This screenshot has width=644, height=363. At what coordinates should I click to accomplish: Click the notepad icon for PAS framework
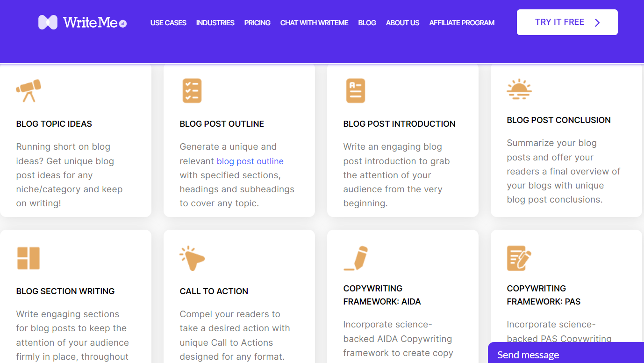click(x=519, y=258)
